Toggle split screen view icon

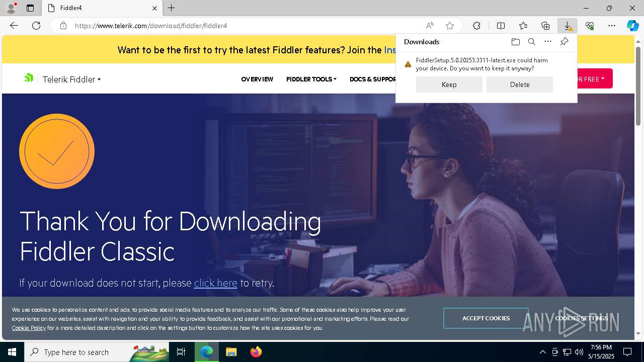501,26
